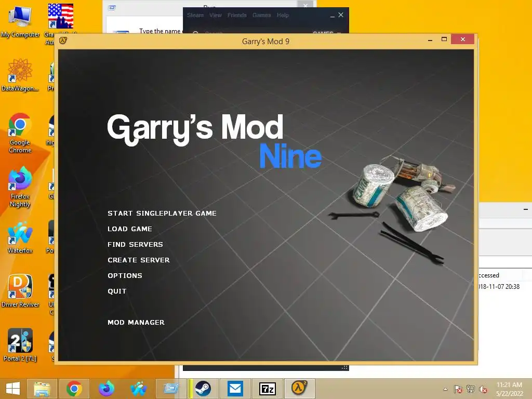Open the Games menu in Steam window

pos(262,15)
